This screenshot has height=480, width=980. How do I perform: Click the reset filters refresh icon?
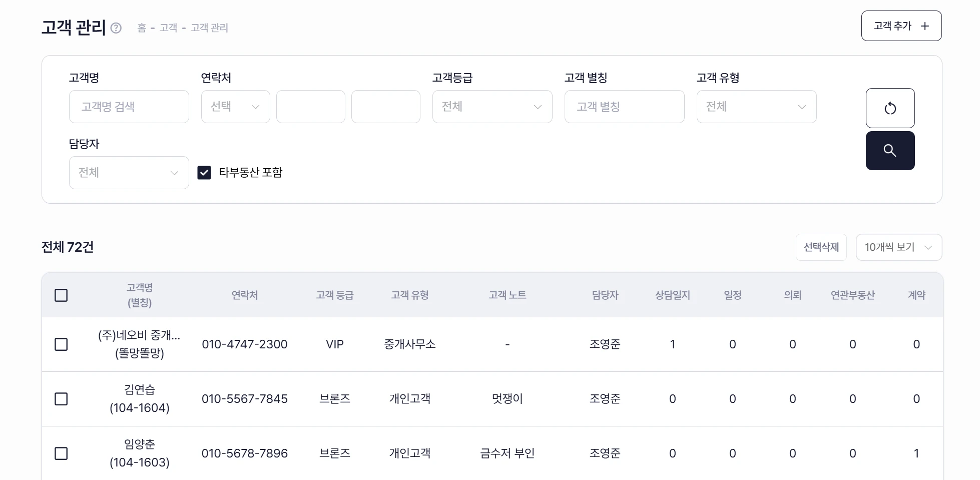tap(890, 108)
